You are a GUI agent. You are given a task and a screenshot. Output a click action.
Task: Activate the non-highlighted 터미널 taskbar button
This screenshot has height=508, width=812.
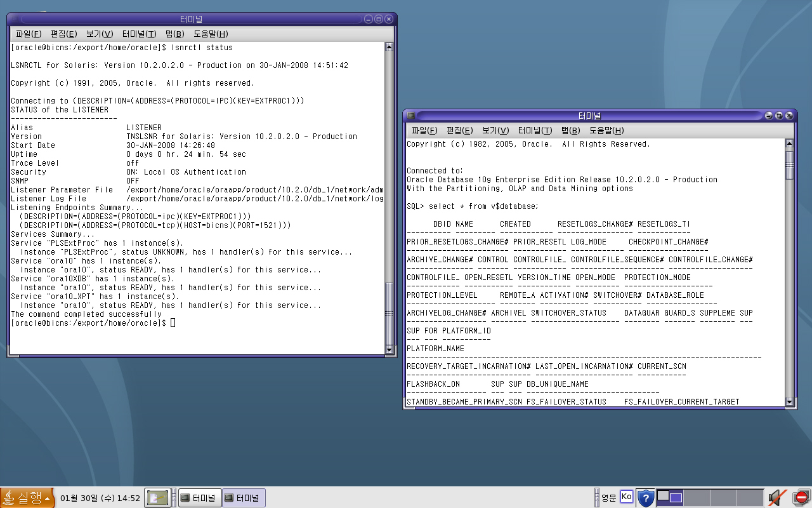(x=200, y=498)
